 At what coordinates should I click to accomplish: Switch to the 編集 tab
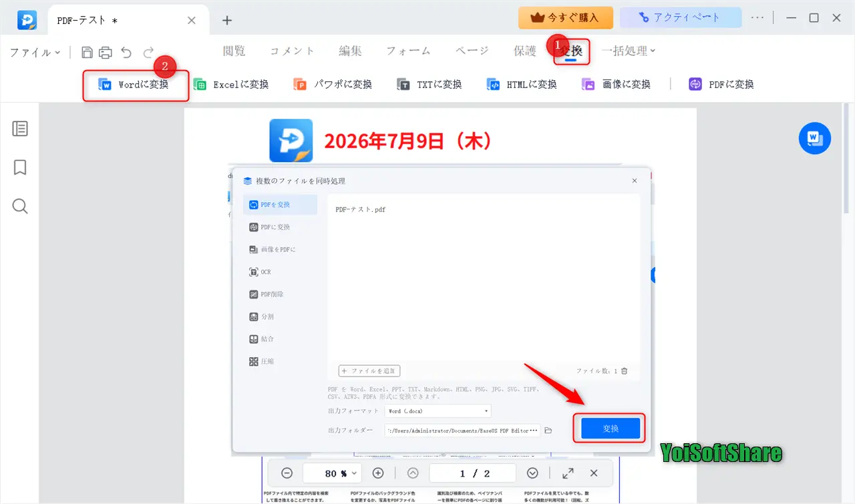(x=350, y=51)
